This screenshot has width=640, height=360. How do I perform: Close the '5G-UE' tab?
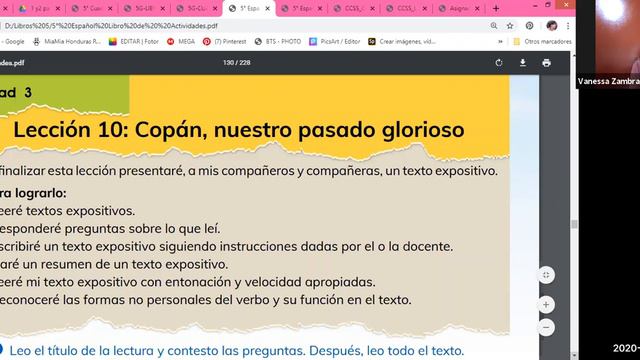pos(162,8)
